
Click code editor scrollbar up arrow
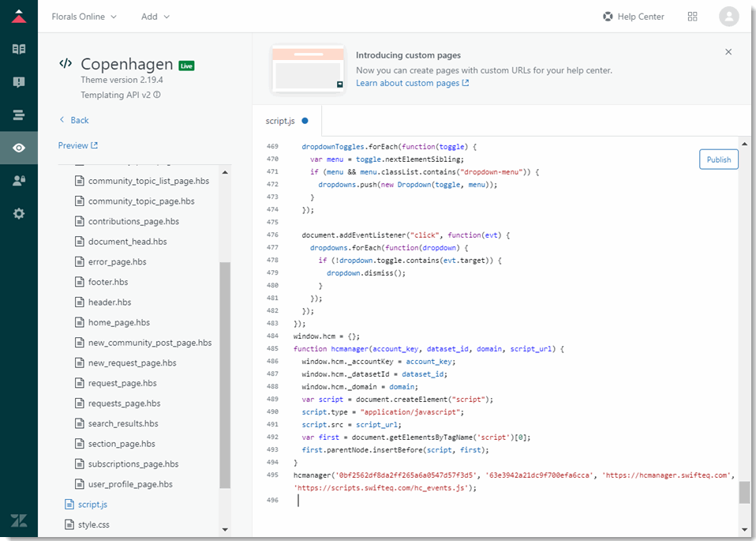744,144
